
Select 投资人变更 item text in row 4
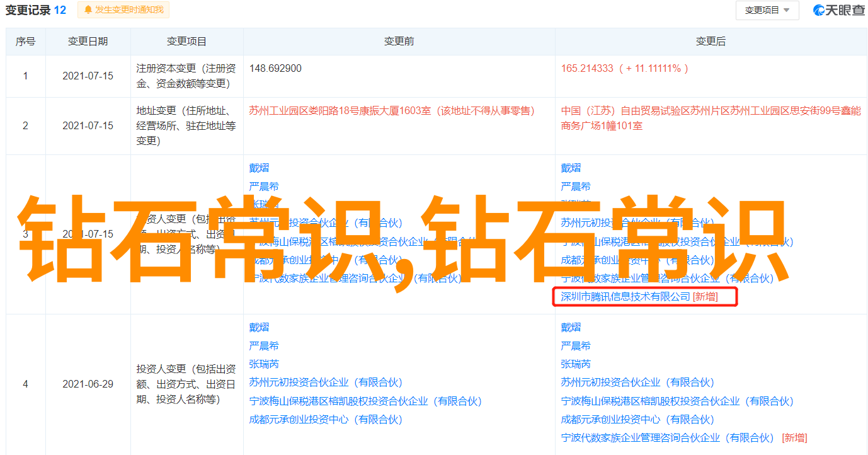tap(186, 384)
